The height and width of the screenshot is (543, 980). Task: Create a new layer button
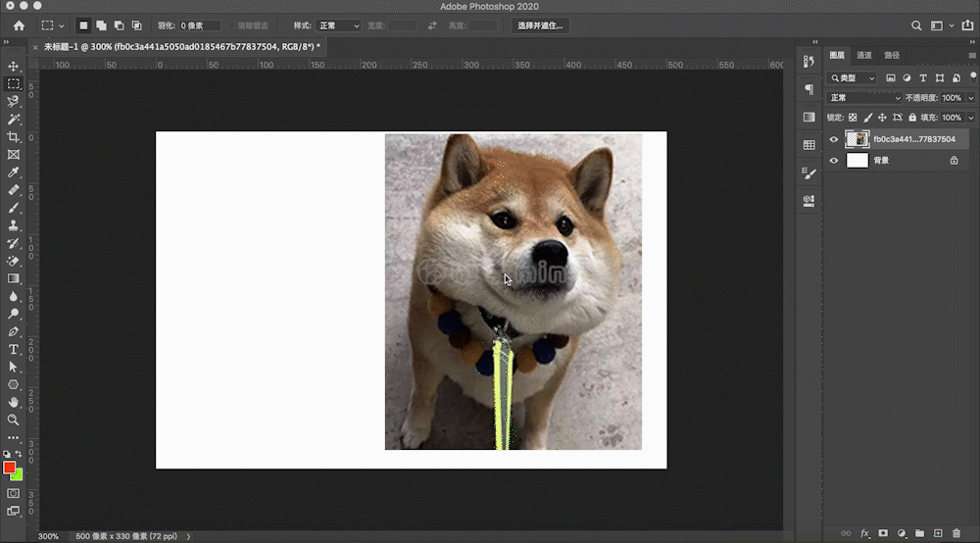[938, 533]
